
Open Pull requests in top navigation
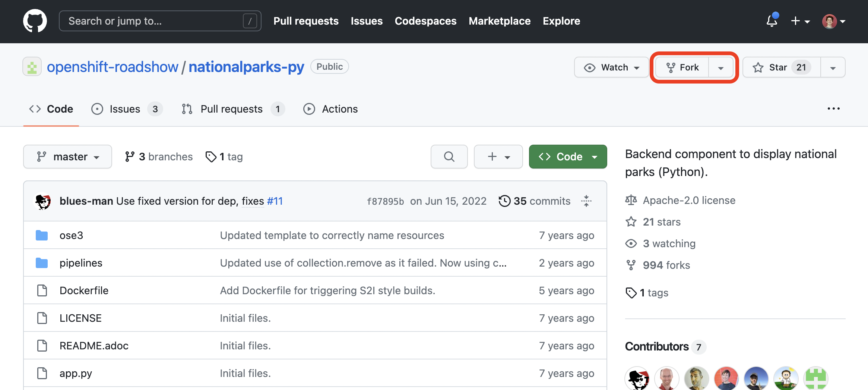tap(306, 21)
